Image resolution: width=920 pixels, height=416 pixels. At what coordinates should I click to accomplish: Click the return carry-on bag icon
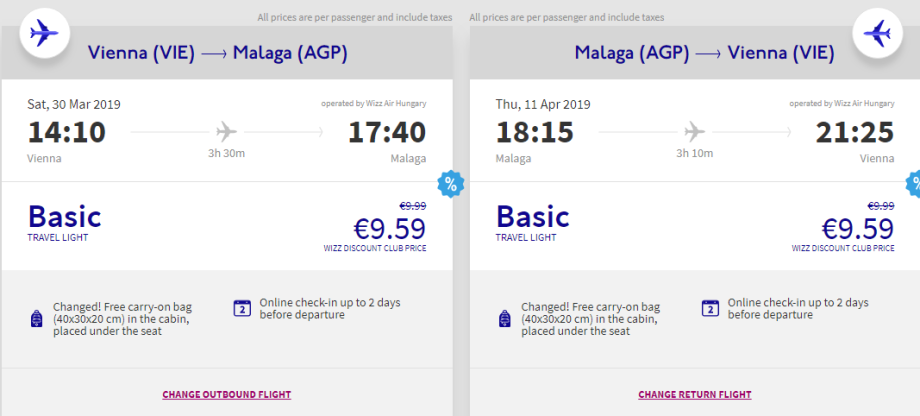tap(505, 319)
